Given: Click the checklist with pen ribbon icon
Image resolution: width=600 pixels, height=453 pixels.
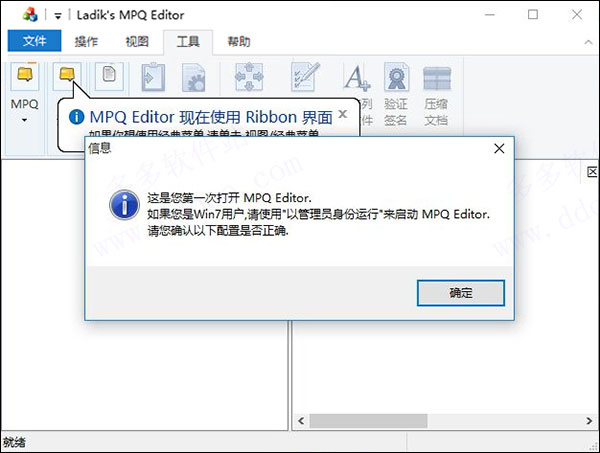Looking at the screenshot, I should (305, 77).
